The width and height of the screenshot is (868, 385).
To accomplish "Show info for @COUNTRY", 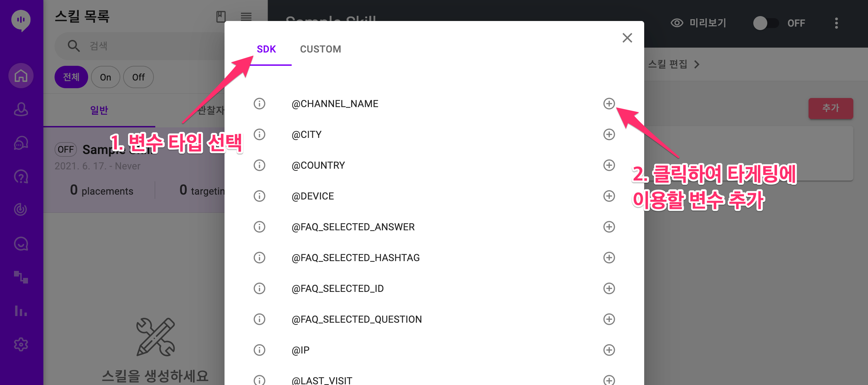I will [259, 165].
